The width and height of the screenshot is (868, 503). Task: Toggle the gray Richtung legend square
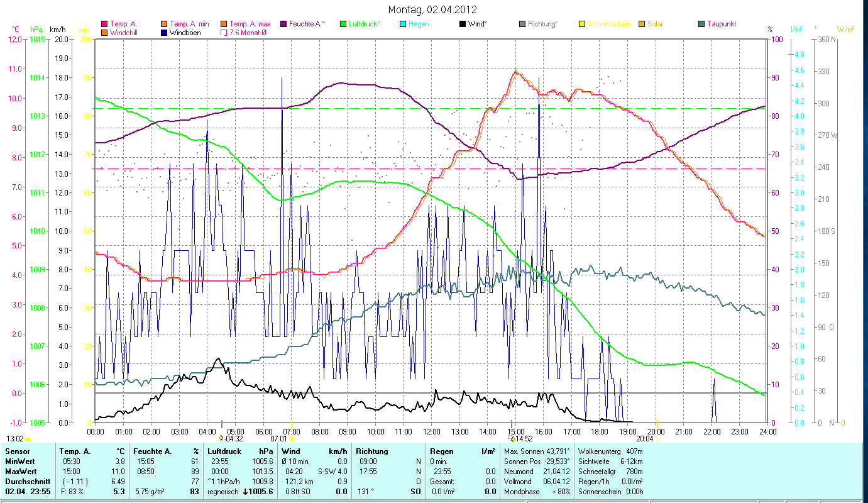click(x=522, y=24)
